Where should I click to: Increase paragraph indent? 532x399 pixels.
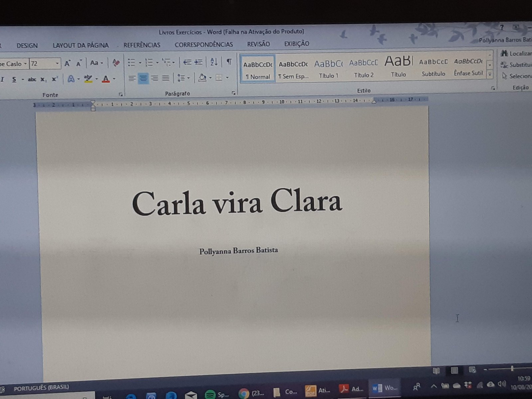click(199, 62)
